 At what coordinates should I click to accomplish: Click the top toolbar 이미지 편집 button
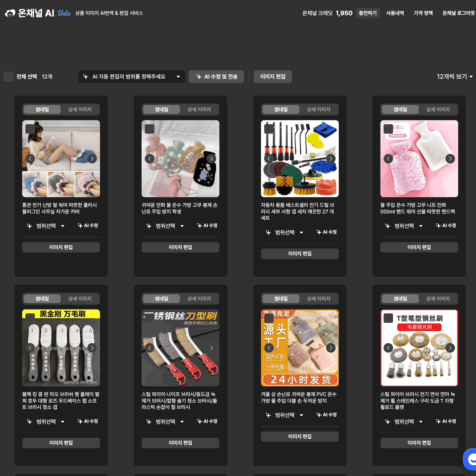[273, 77]
